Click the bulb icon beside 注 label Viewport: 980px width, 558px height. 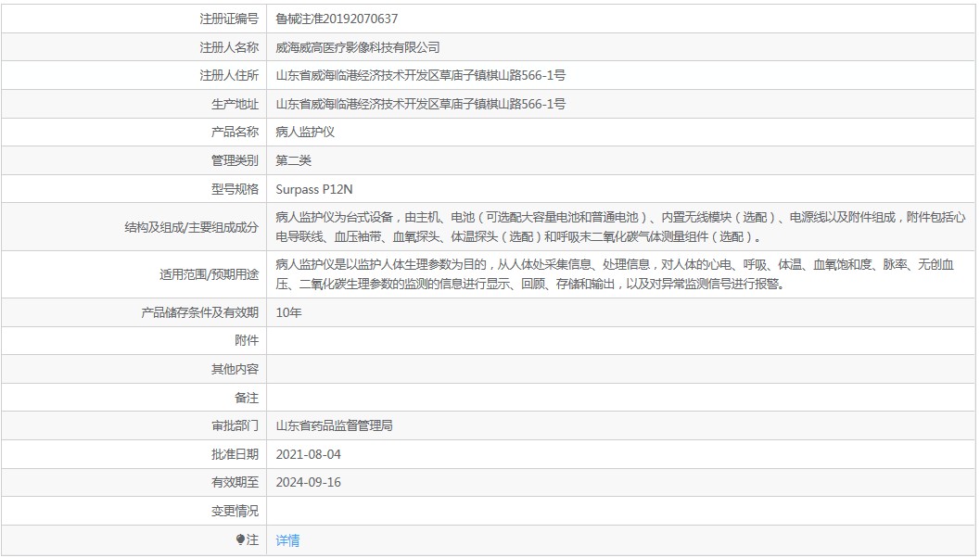(241, 539)
